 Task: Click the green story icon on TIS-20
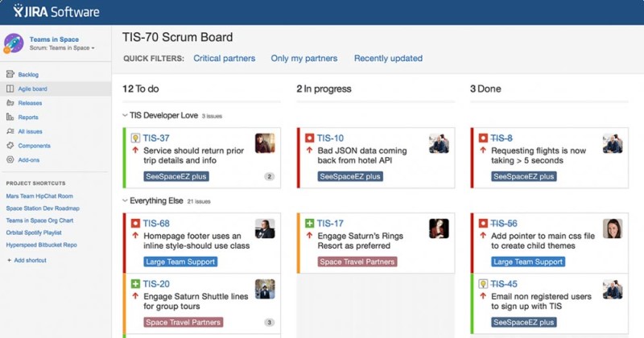pos(135,284)
